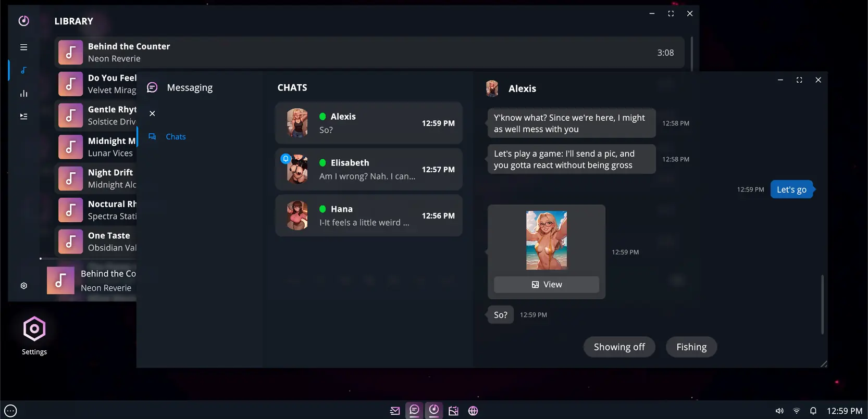
Task: Select the Chats tab in Messaging
Action: pos(175,137)
